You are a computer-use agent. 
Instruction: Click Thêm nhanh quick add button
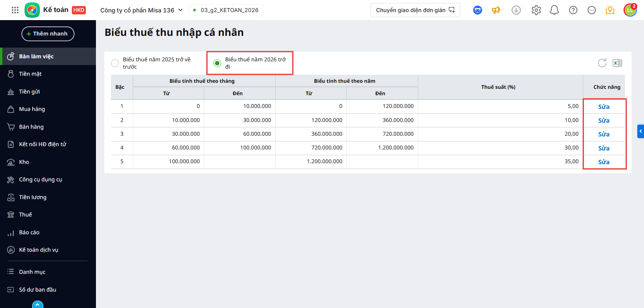click(48, 34)
